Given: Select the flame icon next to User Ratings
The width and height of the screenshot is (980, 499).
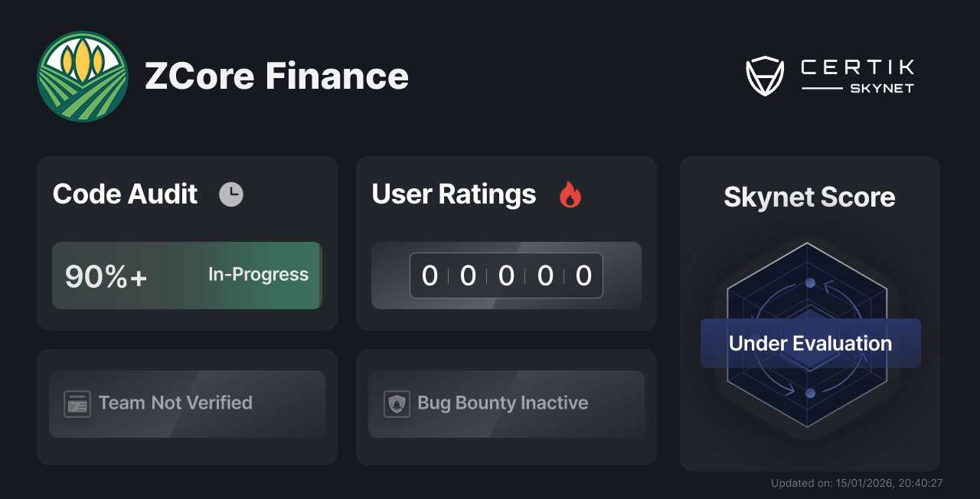Looking at the screenshot, I should pos(569,196).
